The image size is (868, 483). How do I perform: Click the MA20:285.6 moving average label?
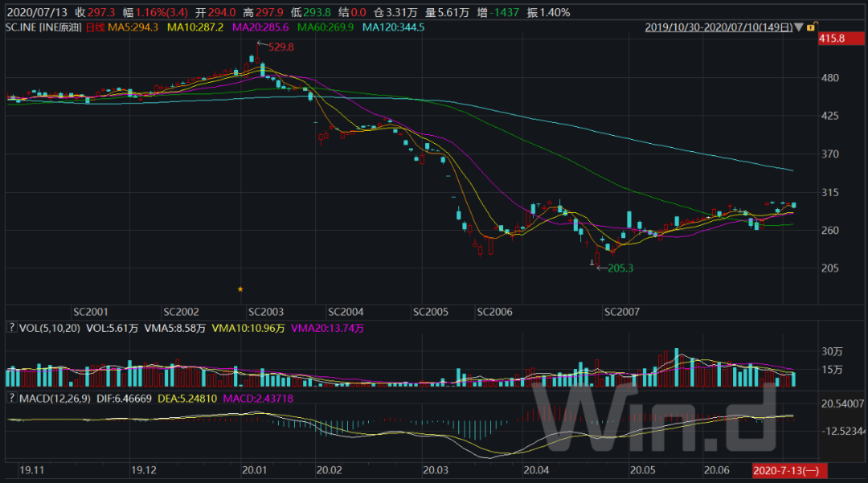point(260,27)
